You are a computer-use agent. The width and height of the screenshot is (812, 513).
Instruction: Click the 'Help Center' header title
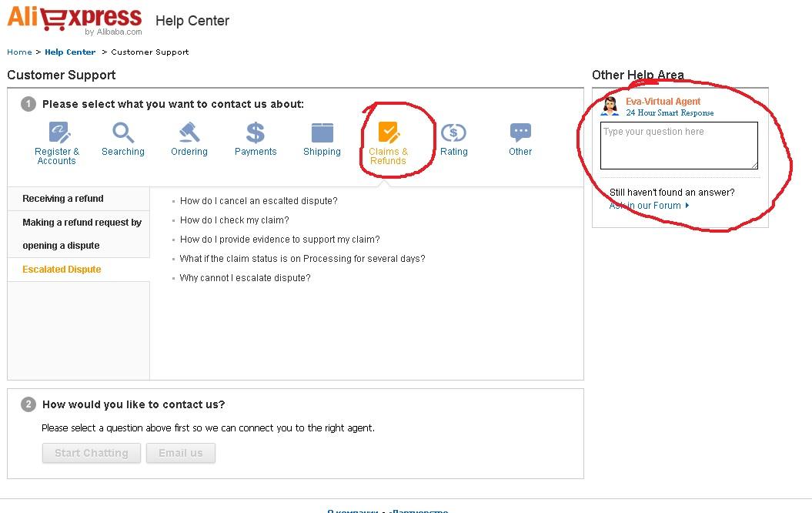point(192,21)
